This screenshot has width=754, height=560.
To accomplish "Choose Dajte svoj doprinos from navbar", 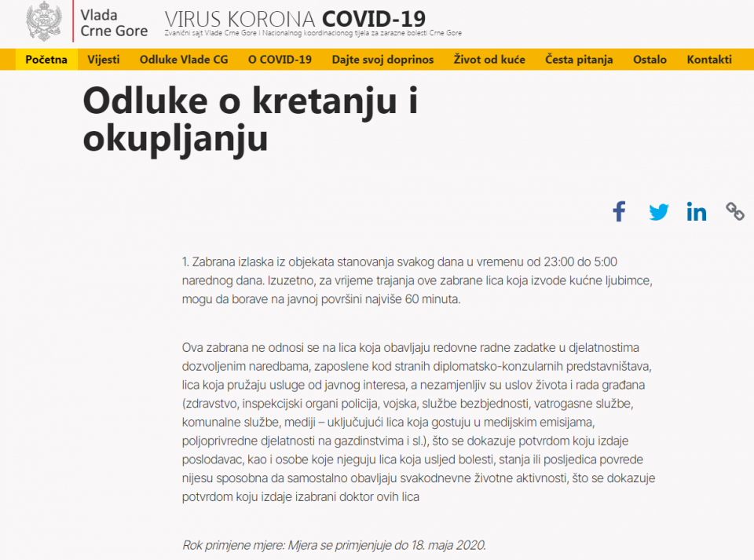I will (382, 60).
